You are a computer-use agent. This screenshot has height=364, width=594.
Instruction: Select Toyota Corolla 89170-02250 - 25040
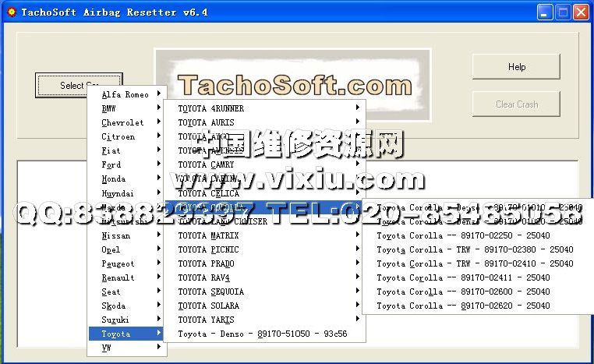pos(475,235)
